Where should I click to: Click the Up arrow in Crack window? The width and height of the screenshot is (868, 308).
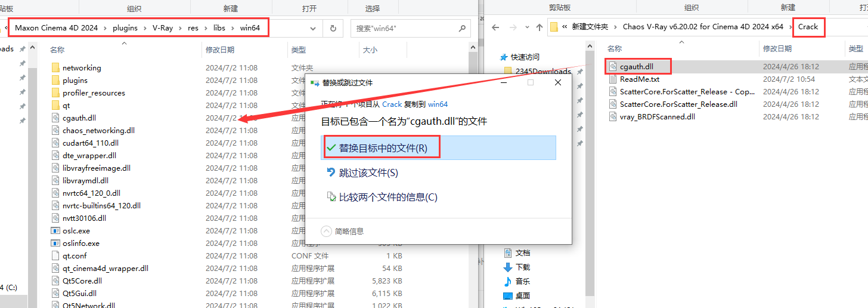pyautogui.click(x=540, y=27)
